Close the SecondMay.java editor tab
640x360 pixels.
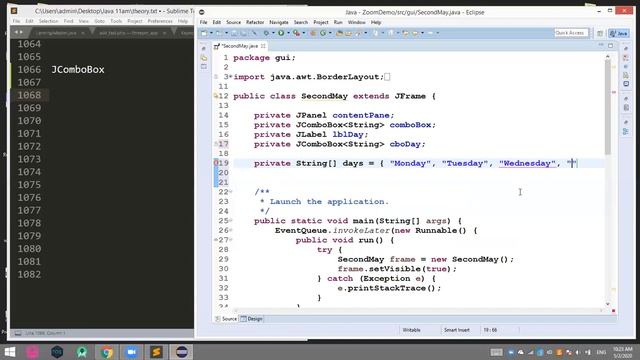263,46
